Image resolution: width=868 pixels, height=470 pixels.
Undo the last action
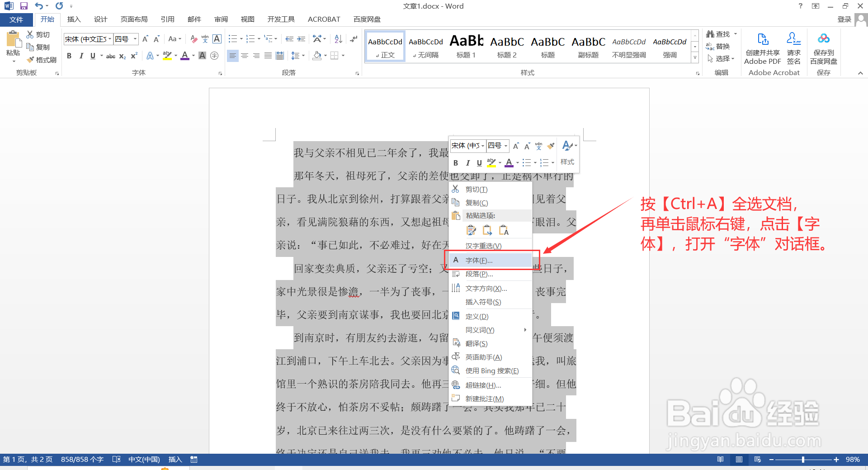39,6
